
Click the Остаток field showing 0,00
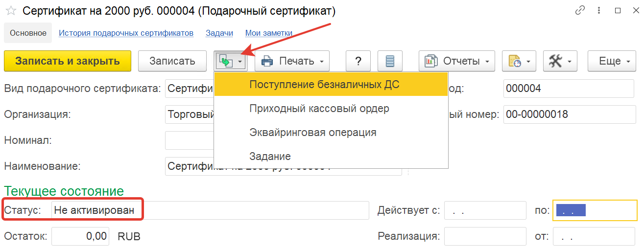[80, 236]
